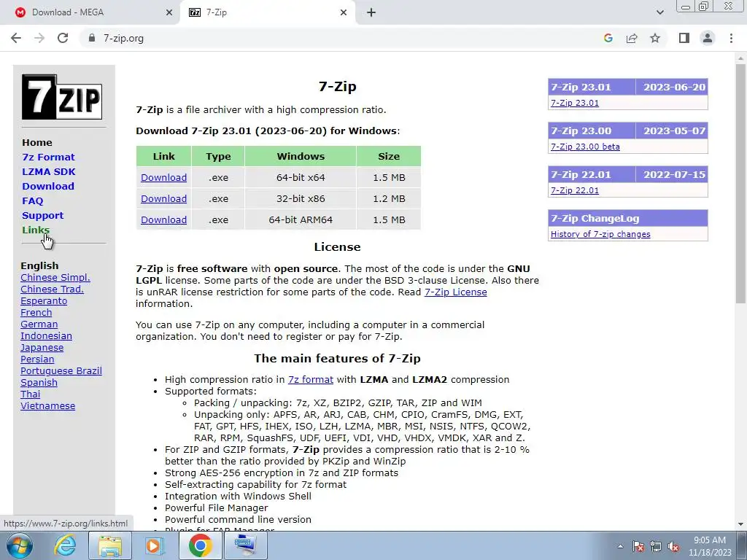The height and width of the screenshot is (560, 747).
Task: Click the padlock site info icon
Action: click(x=91, y=38)
